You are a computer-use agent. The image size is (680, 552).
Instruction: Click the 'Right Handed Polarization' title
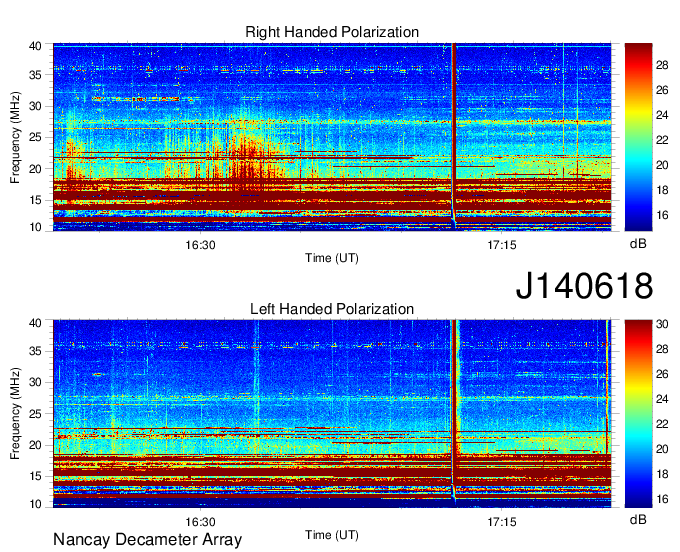[x=332, y=32]
